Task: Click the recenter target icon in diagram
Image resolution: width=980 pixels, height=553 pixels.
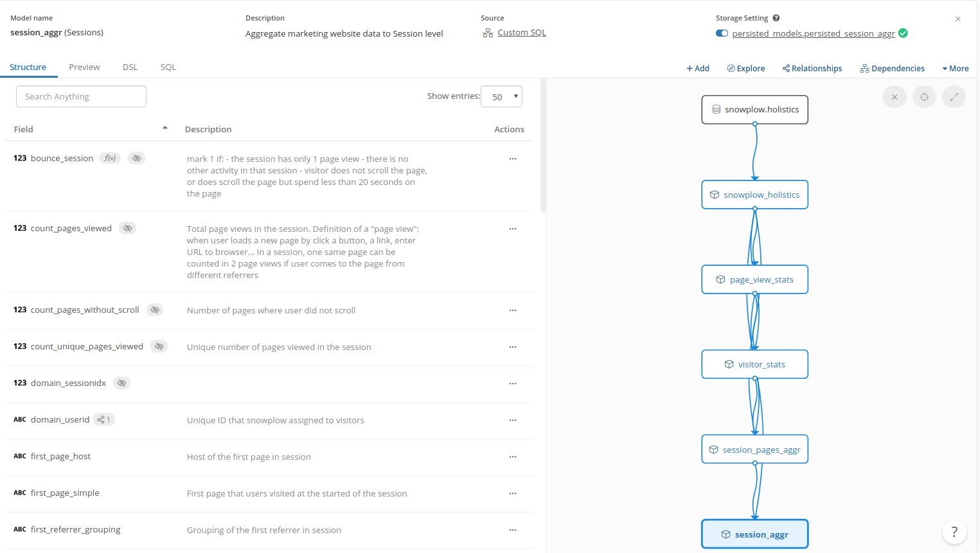Action: [924, 97]
